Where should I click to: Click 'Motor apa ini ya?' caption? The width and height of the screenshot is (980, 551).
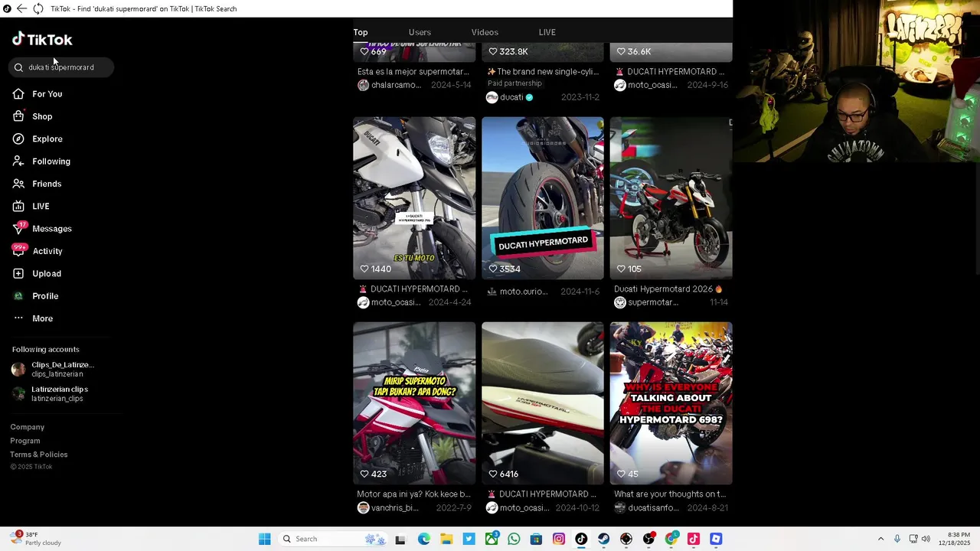(x=413, y=494)
